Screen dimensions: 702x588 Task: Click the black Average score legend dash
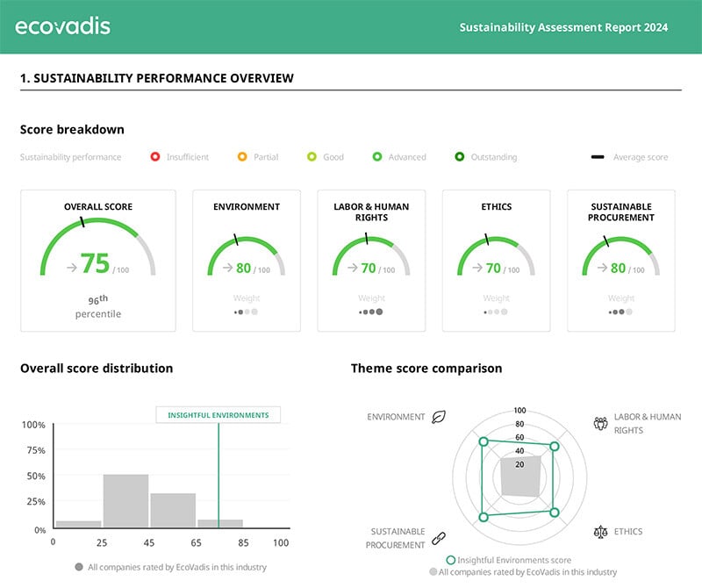pos(598,157)
